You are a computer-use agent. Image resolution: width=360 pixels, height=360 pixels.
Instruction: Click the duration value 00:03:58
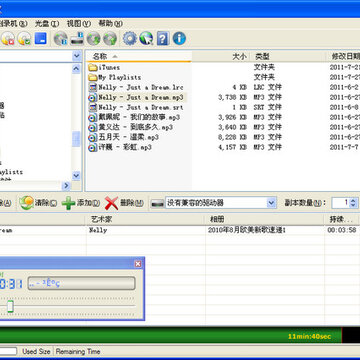(342, 230)
